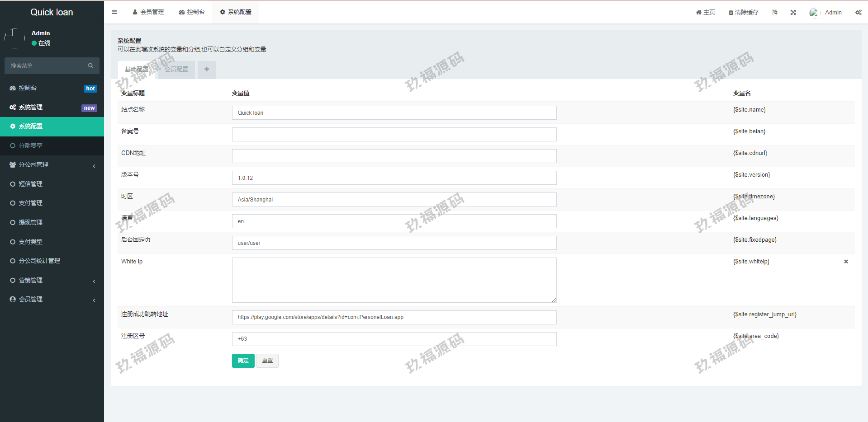The height and width of the screenshot is (422, 868).
Task: Click the search magnifier icon in sidebar
Action: tap(90, 66)
